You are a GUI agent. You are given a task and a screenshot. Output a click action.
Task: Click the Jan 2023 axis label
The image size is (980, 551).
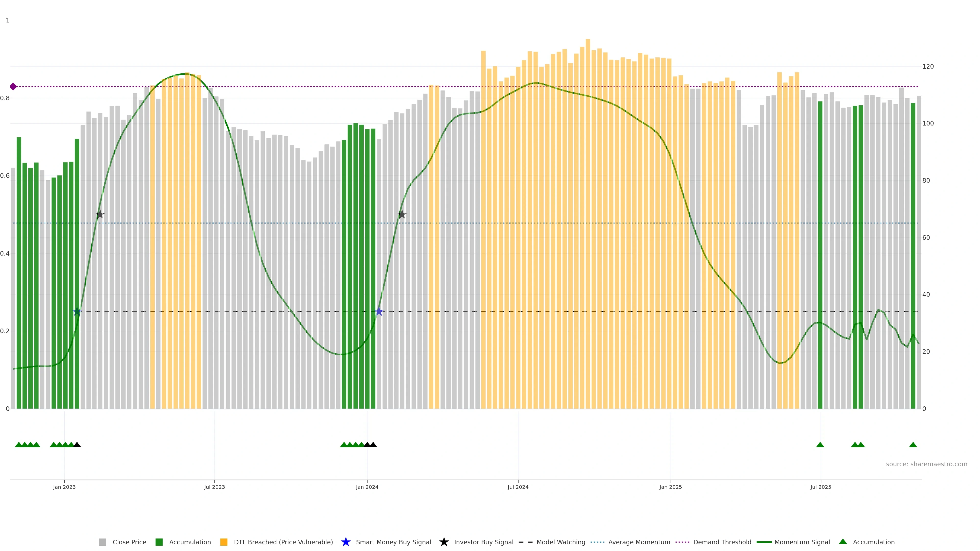pos(64,487)
